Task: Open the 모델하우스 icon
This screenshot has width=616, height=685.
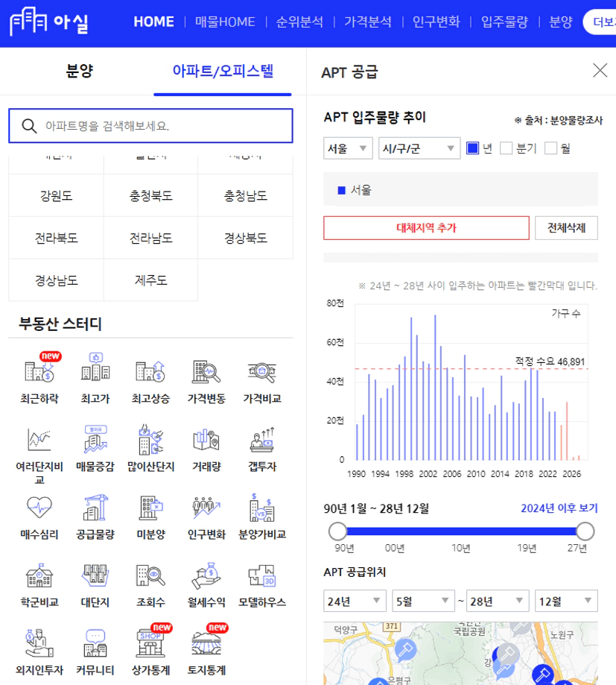Action: [262, 575]
